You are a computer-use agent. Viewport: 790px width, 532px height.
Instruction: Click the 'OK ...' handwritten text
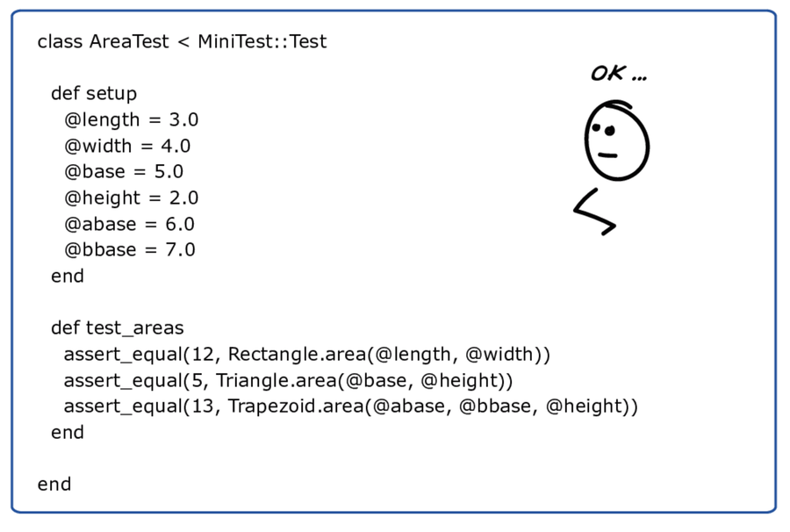[x=619, y=74]
